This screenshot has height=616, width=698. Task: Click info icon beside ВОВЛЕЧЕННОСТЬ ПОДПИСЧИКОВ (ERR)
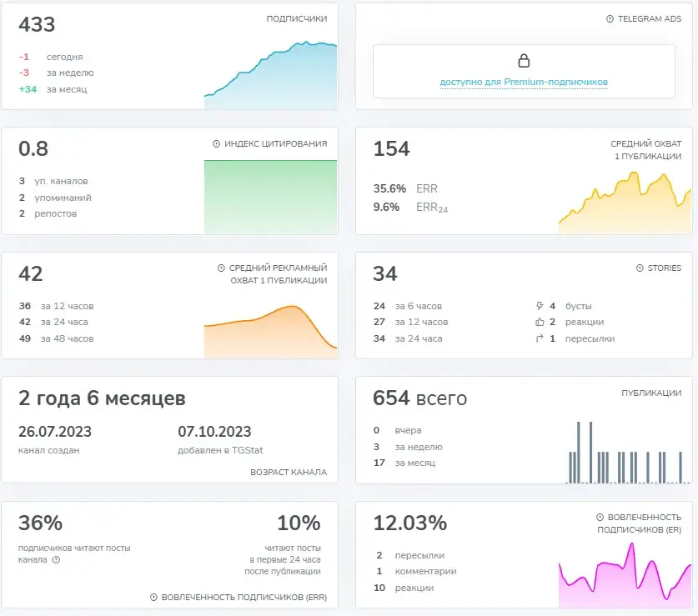point(153,598)
